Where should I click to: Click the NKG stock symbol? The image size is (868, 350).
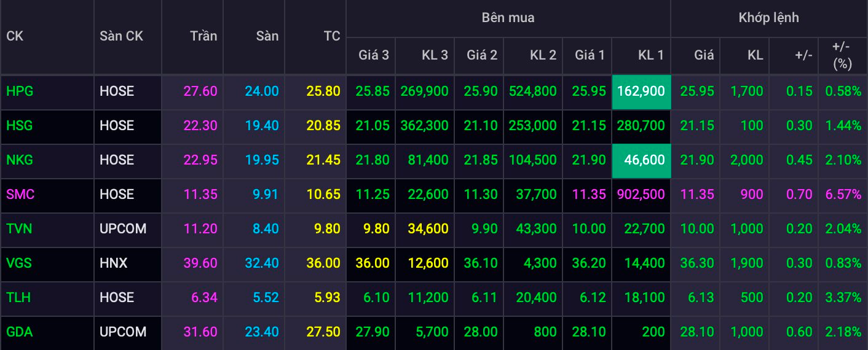[x=20, y=160]
